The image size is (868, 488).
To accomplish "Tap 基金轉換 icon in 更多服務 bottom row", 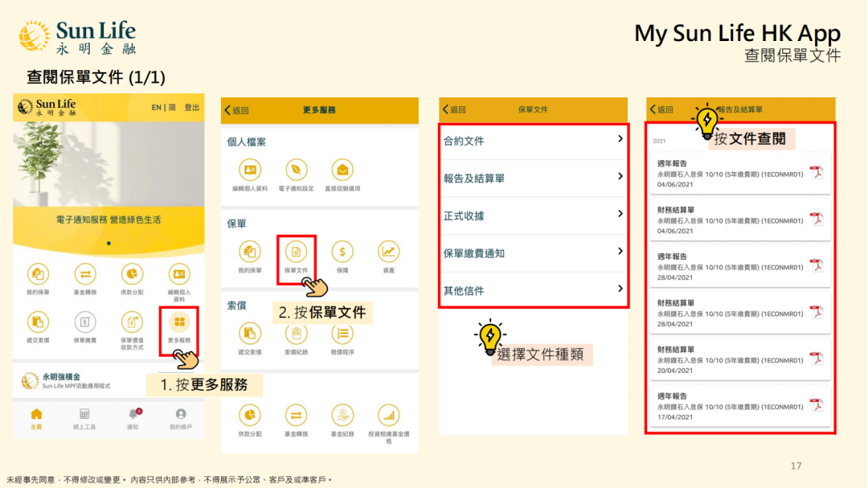I will (296, 416).
